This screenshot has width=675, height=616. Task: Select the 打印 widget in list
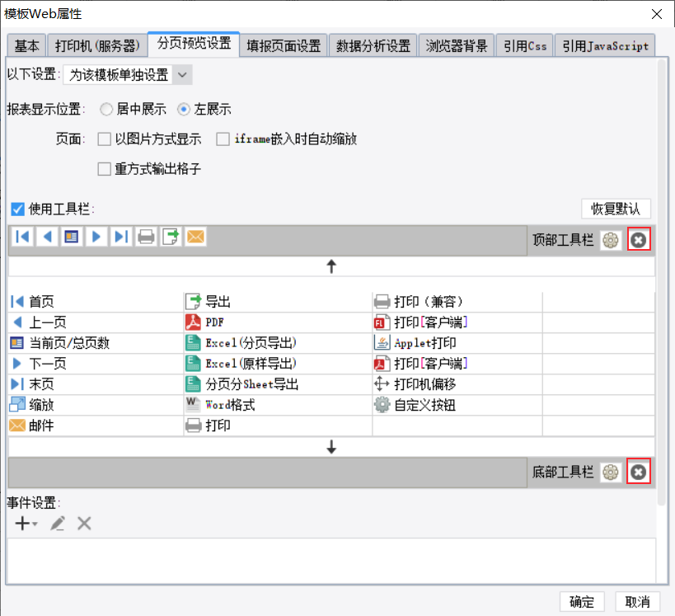tap(278, 426)
